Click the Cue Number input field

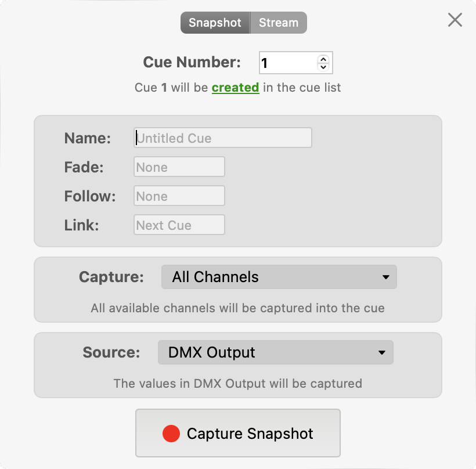[287, 63]
